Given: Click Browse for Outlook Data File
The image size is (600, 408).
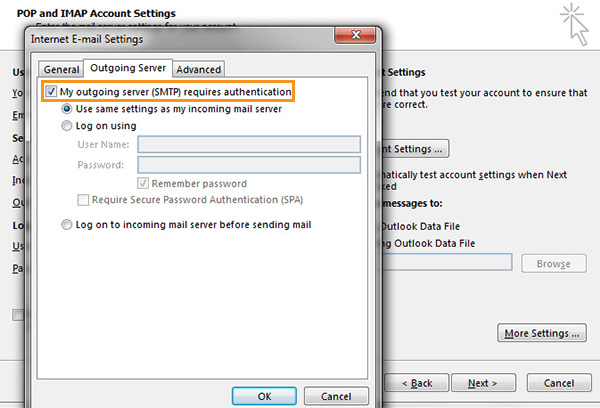Looking at the screenshot, I should tap(553, 264).
